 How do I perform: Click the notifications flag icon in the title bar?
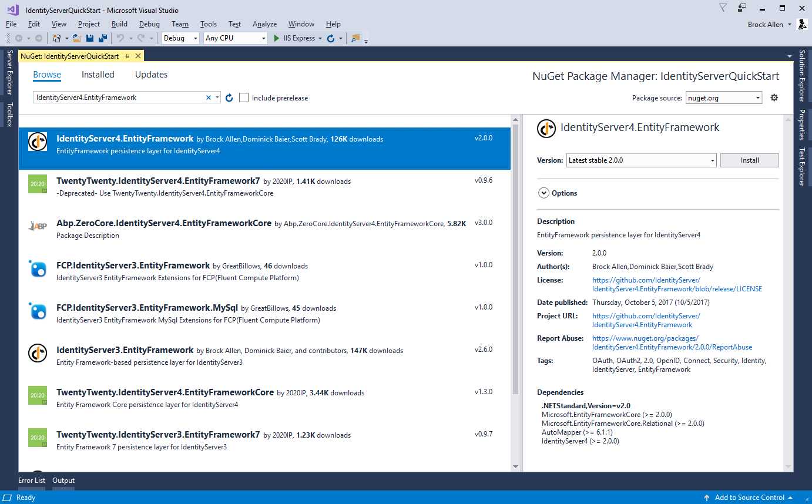tap(723, 8)
